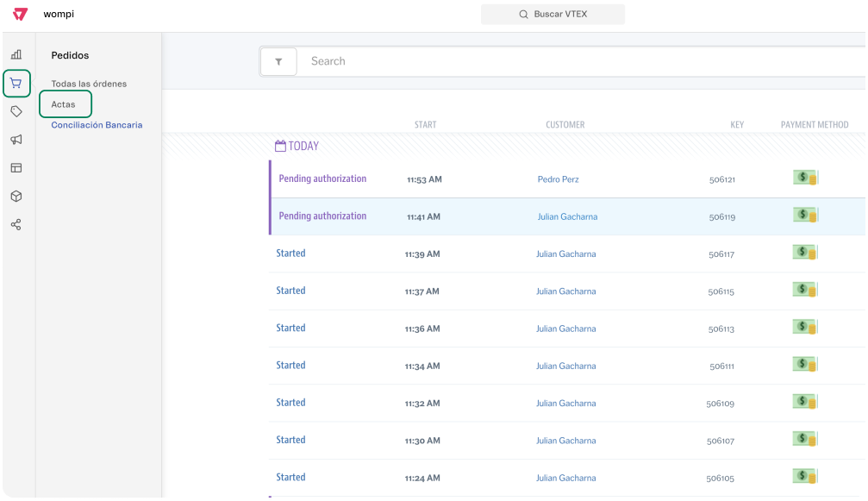Open the storefront layout sidebar icon
868x501 pixels.
[16, 167]
